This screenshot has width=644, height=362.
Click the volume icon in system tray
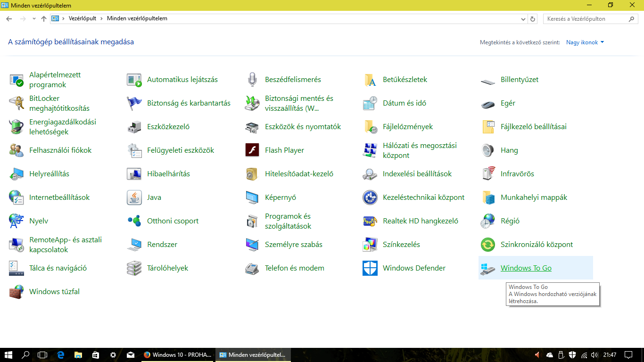[x=594, y=355]
